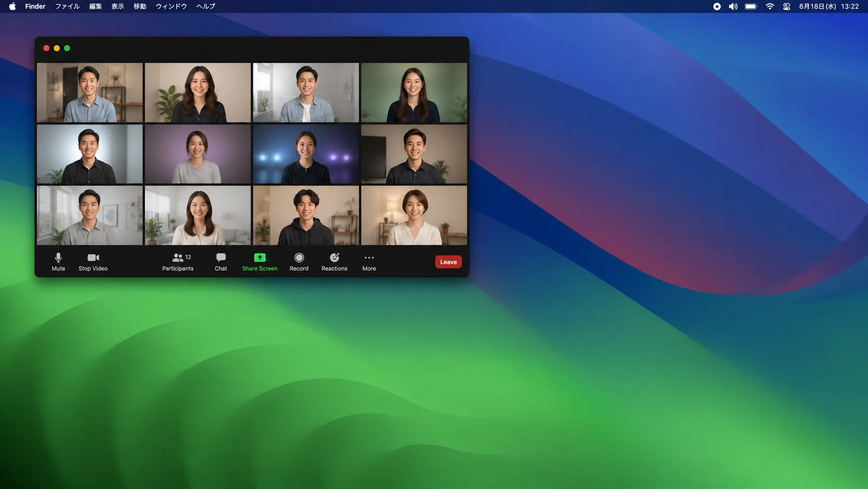Image resolution: width=868 pixels, height=489 pixels.
Task: Select first-row video of man in denim by window
Action: pos(306,92)
